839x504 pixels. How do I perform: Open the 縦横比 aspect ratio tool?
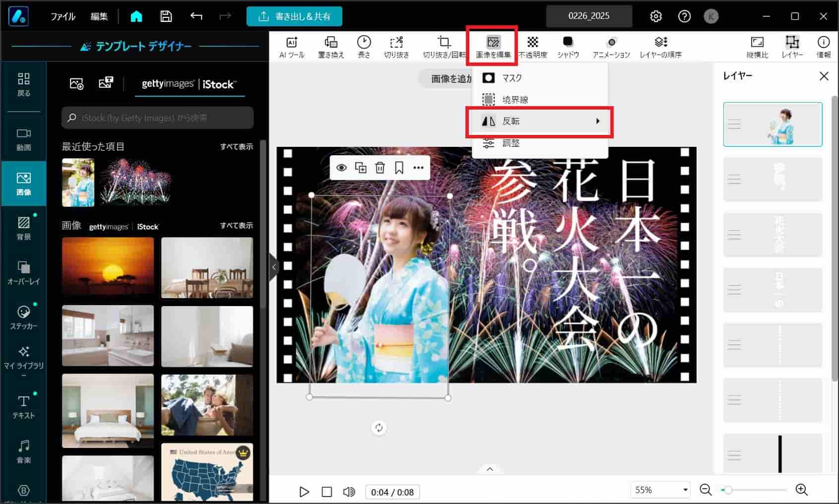757,47
